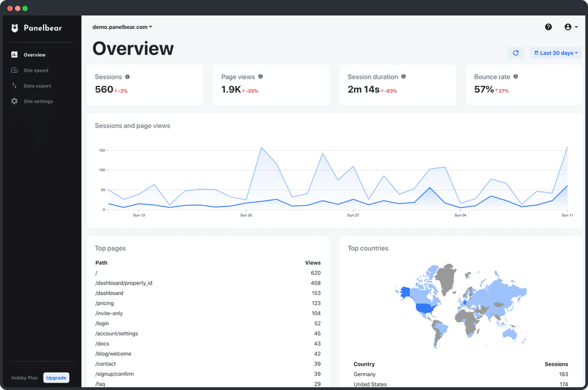Image resolution: width=588 pixels, height=390 pixels.
Task: Select the /dashboard/property_id row
Action: point(208,283)
